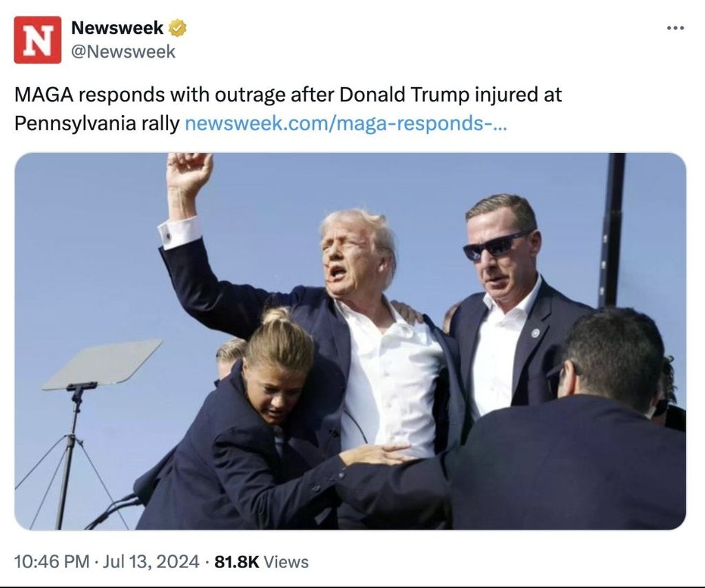
Task: Click the 10:46 PM timestamp
Action: coord(52,561)
